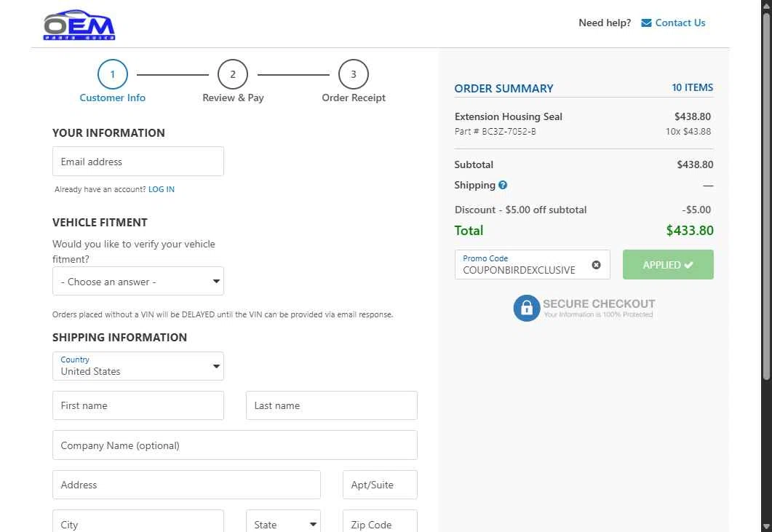Click the Company Name (optional) field
The image size is (772, 532).
pyautogui.click(x=235, y=445)
